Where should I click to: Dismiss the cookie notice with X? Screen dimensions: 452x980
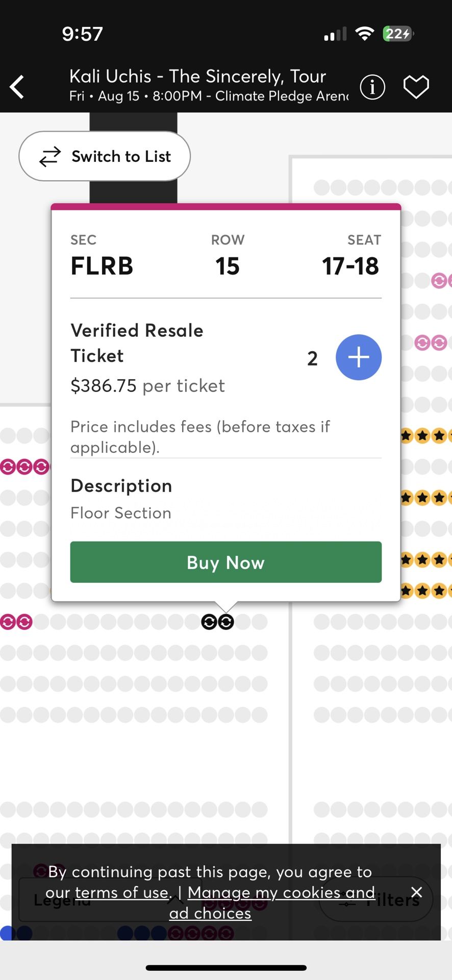[x=417, y=892]
